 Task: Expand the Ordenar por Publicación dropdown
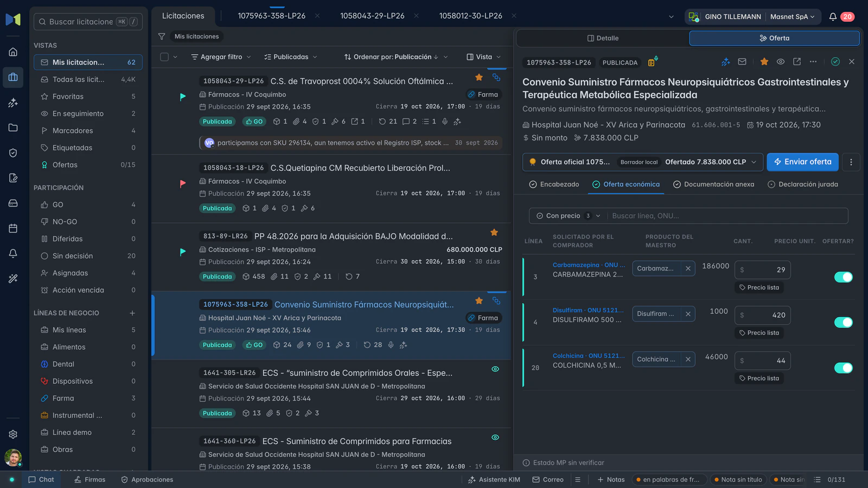[396, 57]
